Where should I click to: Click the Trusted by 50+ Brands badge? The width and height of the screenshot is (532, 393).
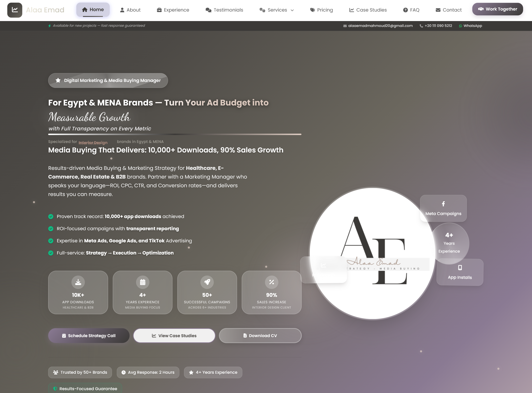pos(80,372)
